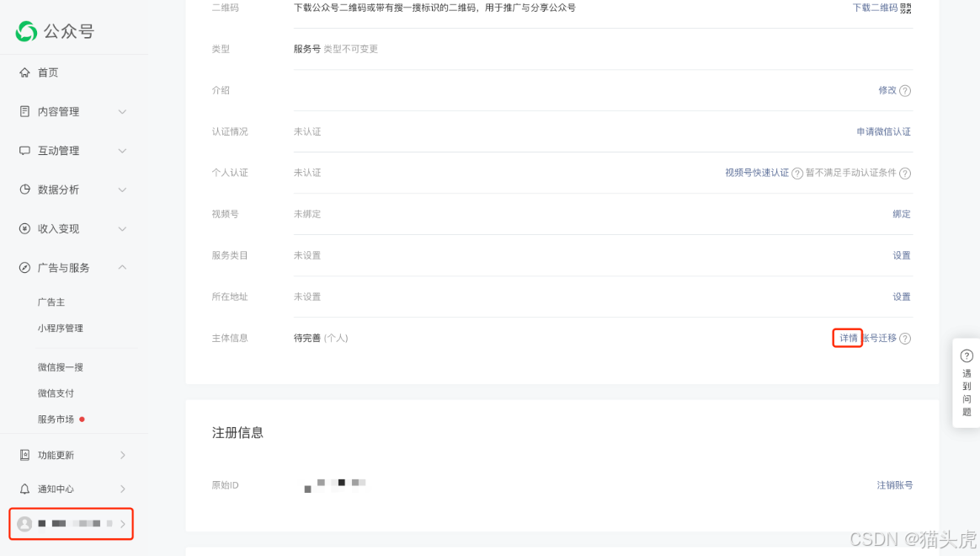The width and height of the screenshot is (980, 556).
Task: Click the 遇到问题 question mark icon
Action: [967, 356]
